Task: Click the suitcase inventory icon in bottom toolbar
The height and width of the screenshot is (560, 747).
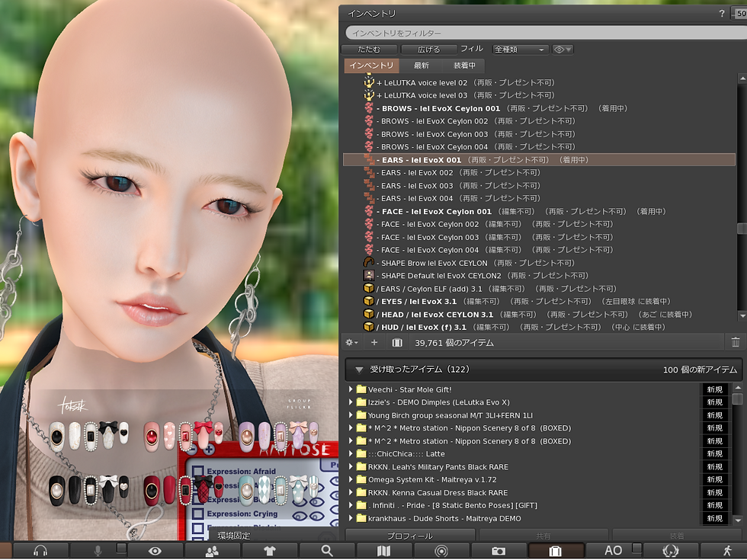Action: (x=556, y=551)
